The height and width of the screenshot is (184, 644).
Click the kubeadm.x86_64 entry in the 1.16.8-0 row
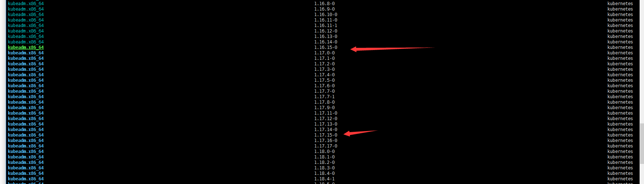tap(26, 4)
